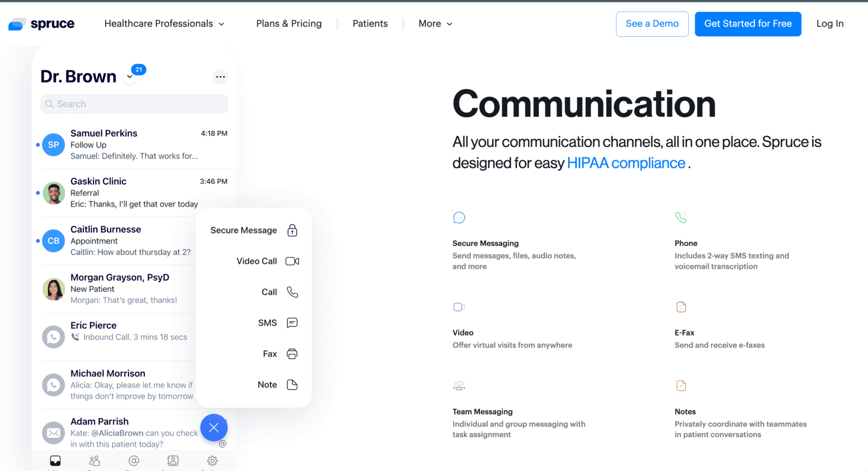Click the Search input field
The width and height of the screenshot is (868, 471).
point(134,104)
